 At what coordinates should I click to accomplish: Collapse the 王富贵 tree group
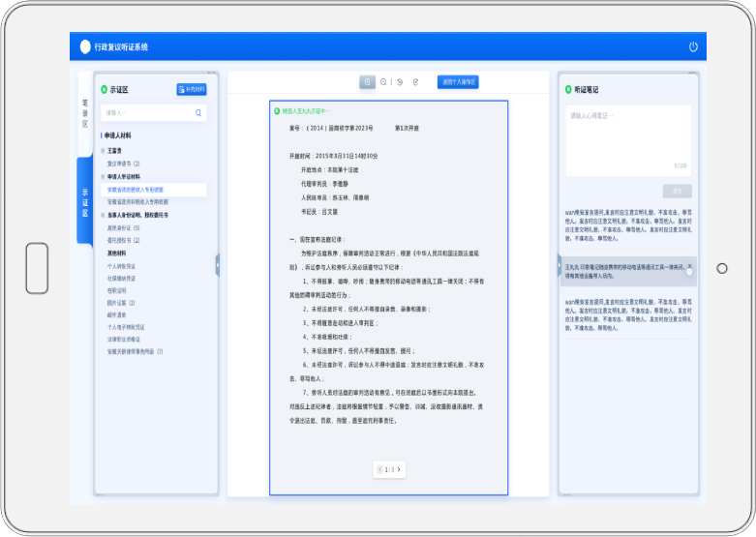tap(104, 151)
